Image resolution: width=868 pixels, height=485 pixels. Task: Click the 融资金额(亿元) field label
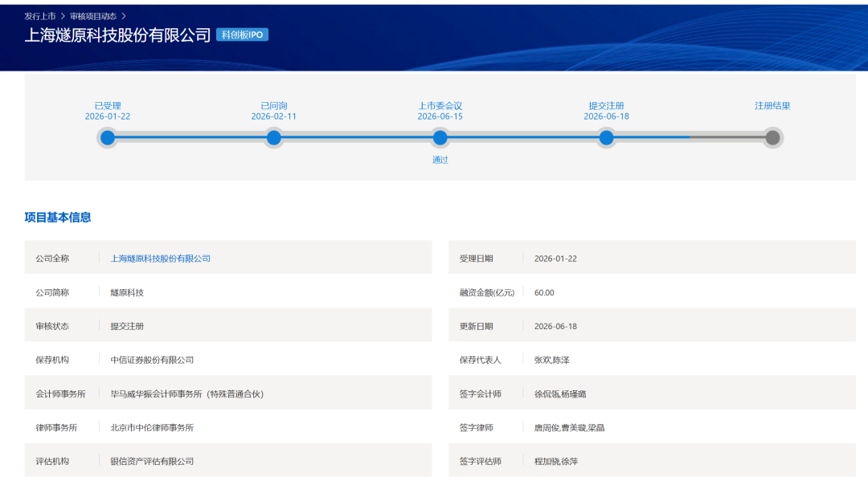(x=486, y=292)
